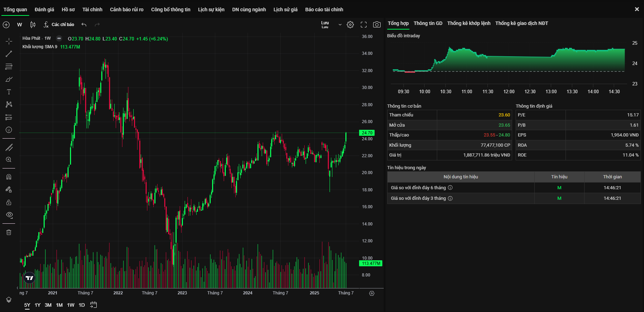This screenshot has width=644, height=312.
Task: Open the object tree layers icon
Action: (x=9, y=300)
